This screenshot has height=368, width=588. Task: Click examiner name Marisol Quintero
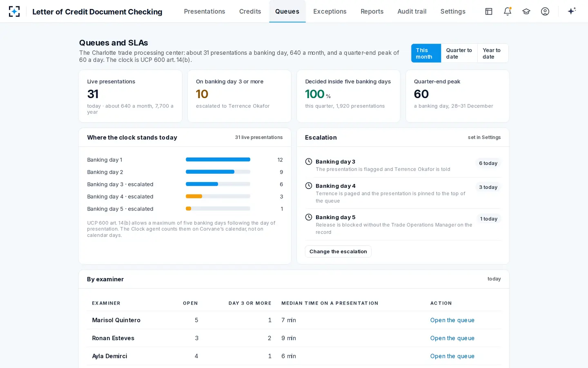[x=116, y=320]
